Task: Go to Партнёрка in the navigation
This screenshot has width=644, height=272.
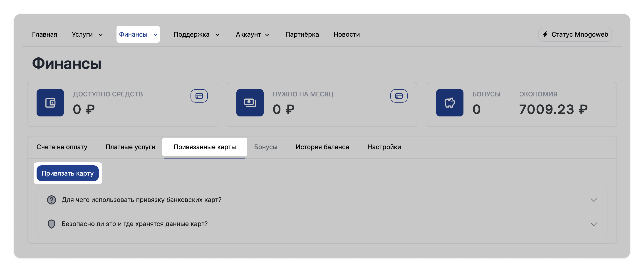Action: pyautogui.click(x=302, y=35)
